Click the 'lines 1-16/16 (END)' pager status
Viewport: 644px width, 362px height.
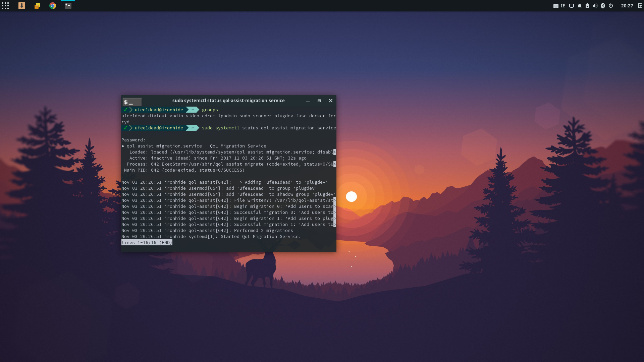(147, 243)
